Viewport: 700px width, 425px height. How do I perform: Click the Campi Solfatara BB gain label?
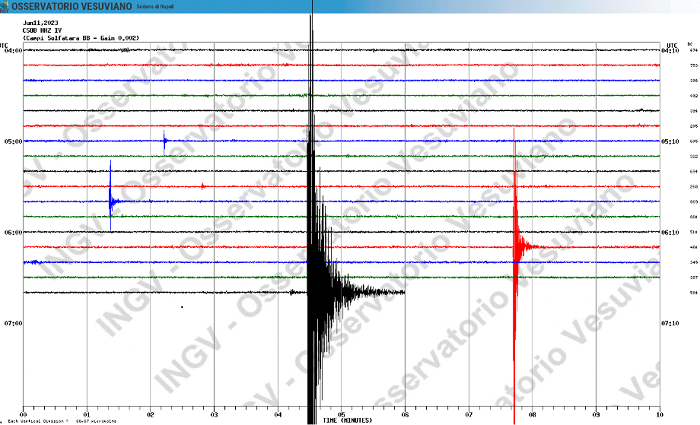tap(81, 38)
